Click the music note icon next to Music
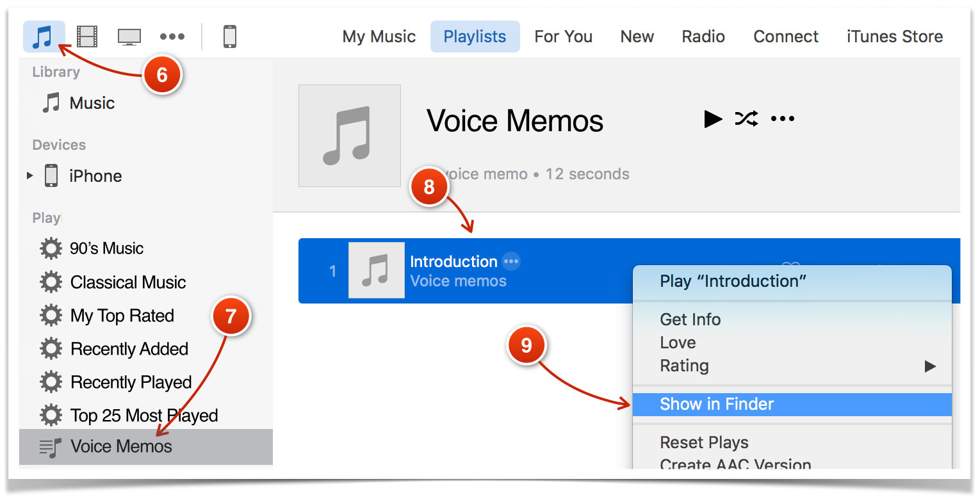The width and height of the screenshot is (980, 502). (x=51, y=103)
